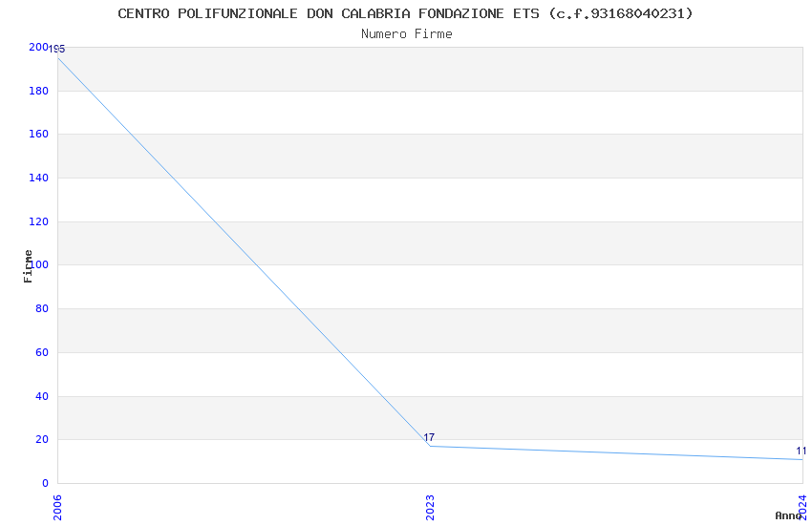Click the vertical axis label Firme
The width and height of the screenshot is (812, 525).
coord(28,266)
